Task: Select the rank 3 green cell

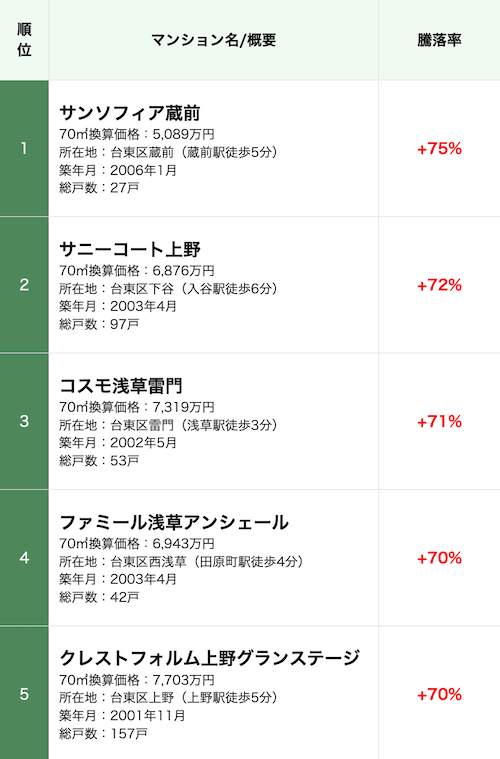Action: pos(24,422)
